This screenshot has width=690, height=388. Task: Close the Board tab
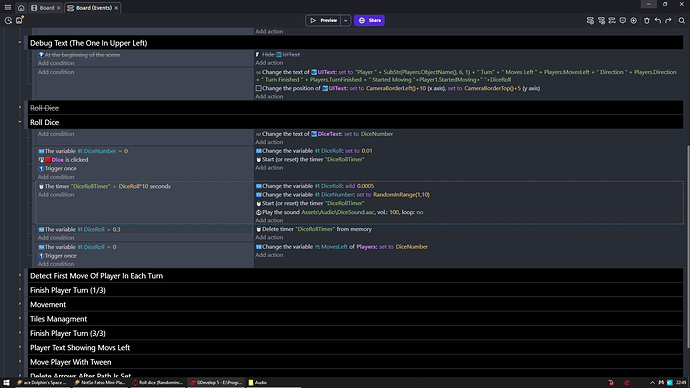point(59,8)
